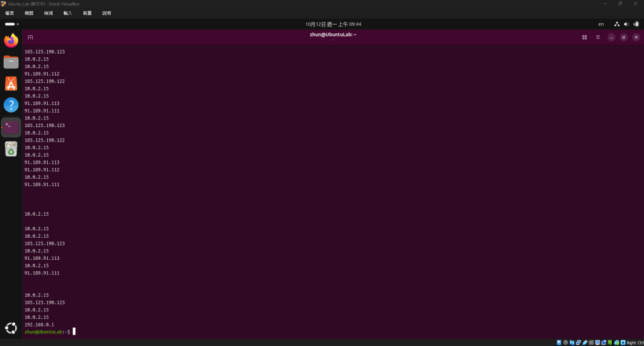Image resolution: width=644 pixels, height=346 pixels.
Task: Click the green CPU status icon
Action: pos(610,342)
